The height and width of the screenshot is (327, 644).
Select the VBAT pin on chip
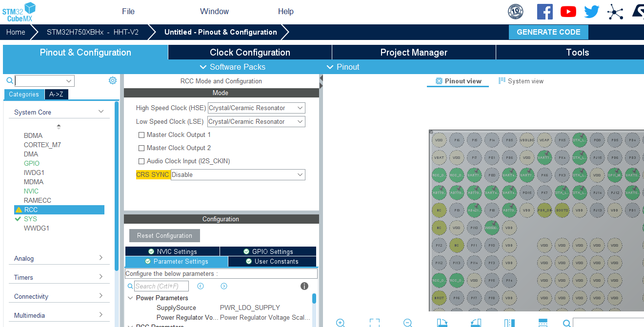439,157
